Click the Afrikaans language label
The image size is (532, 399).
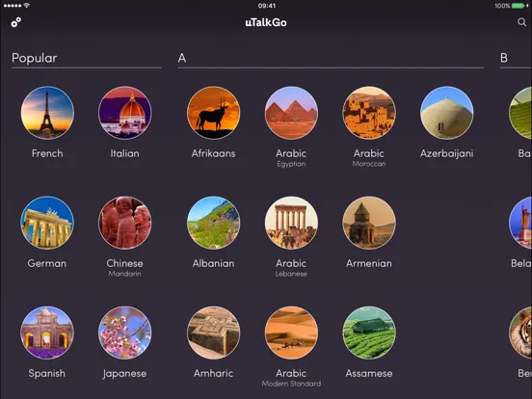213,153
